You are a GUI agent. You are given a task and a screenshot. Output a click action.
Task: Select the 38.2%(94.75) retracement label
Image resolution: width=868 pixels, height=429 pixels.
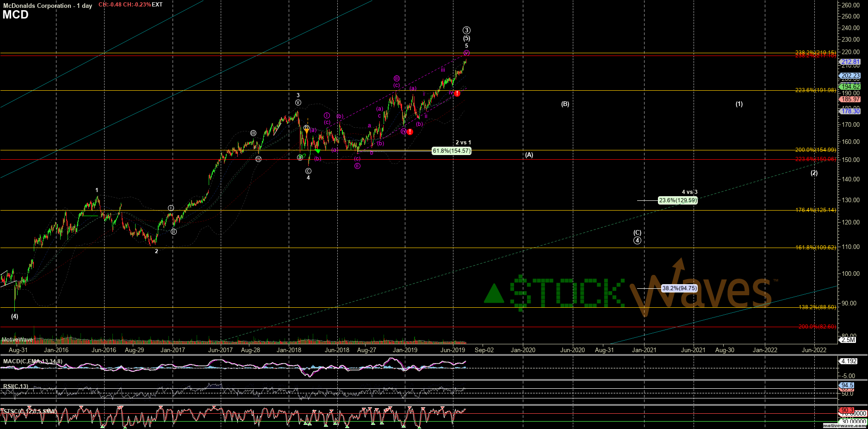(x=679, y=288)
